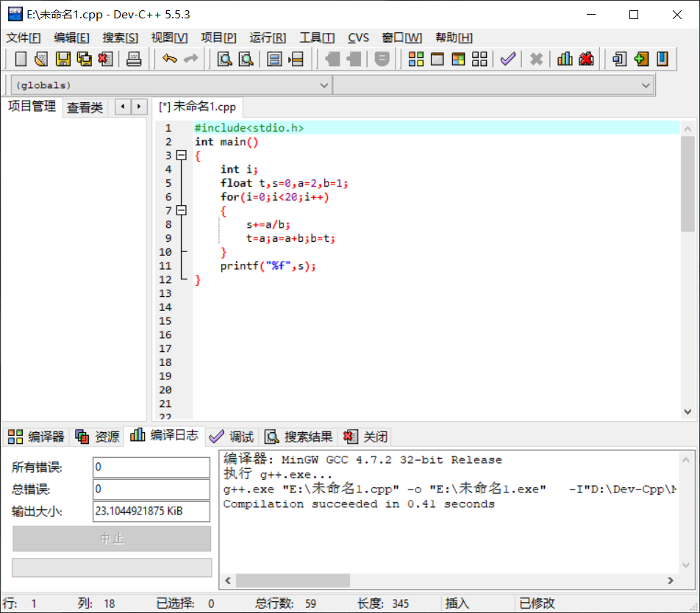Select the 未命名1.cpp editor tab
700x613 pixels.
[197, 107]
